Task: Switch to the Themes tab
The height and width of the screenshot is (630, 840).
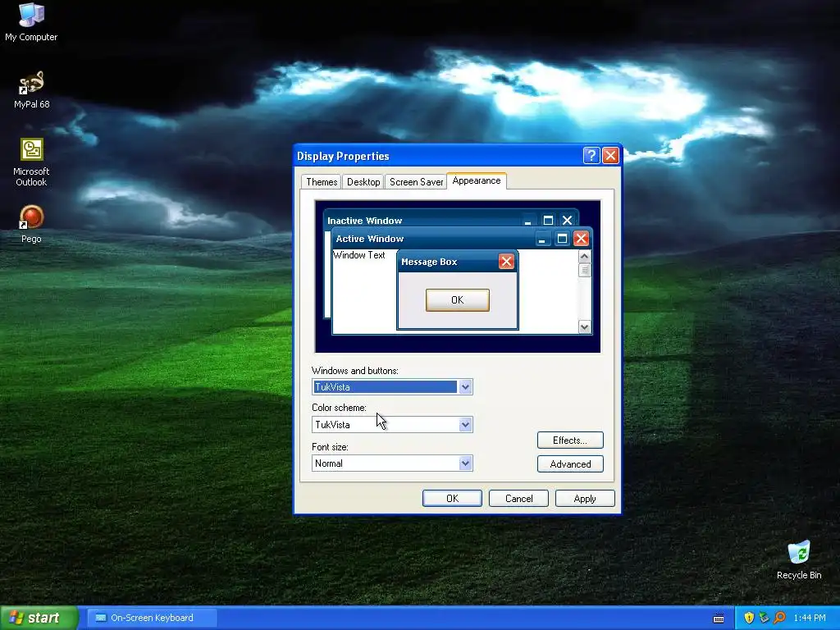Action: [322, 181]
